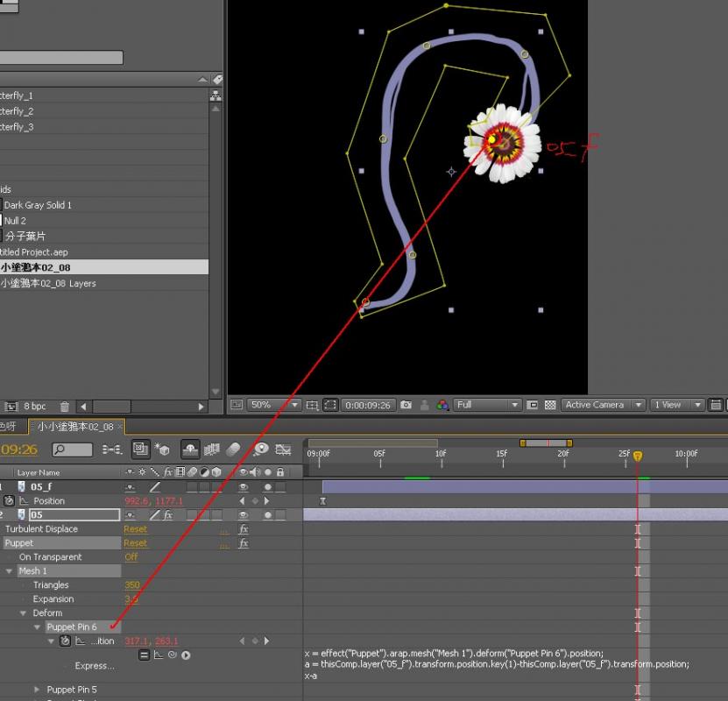This screenshot has height=701, width=728.
Task: Hide layer 05_f using its eye icon
Action: click(244, 486)
